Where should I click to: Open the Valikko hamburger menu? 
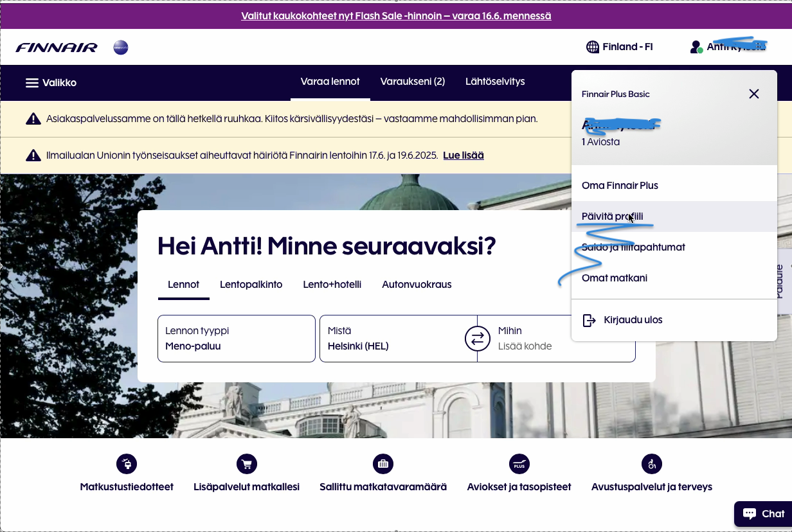coord(51,83)
